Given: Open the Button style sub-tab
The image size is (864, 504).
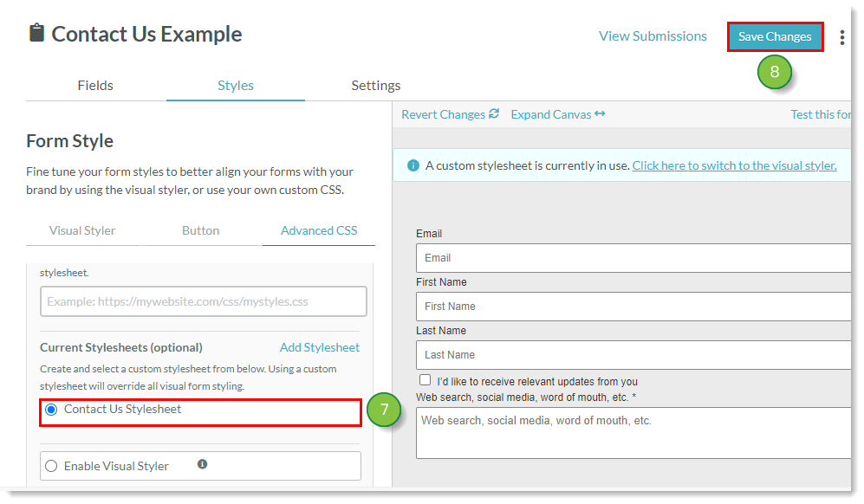Looking at the screenshot, I should tap(200, 231).
